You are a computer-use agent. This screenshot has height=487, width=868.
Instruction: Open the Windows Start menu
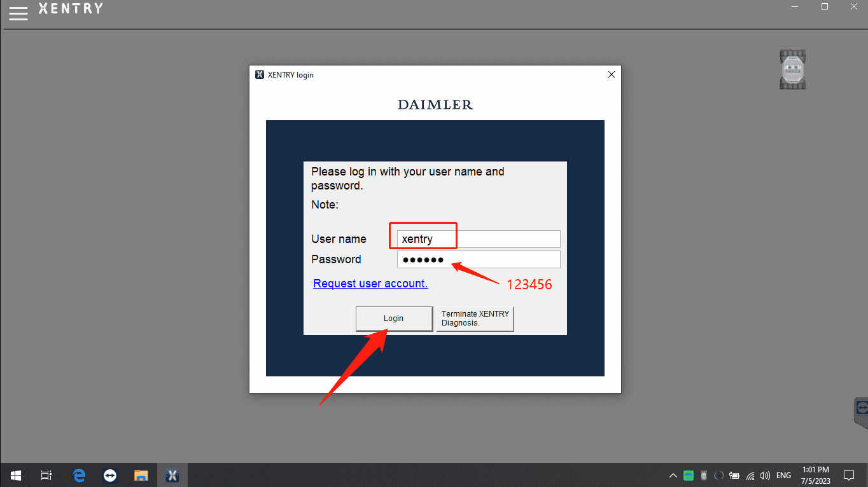pos(15,475)
